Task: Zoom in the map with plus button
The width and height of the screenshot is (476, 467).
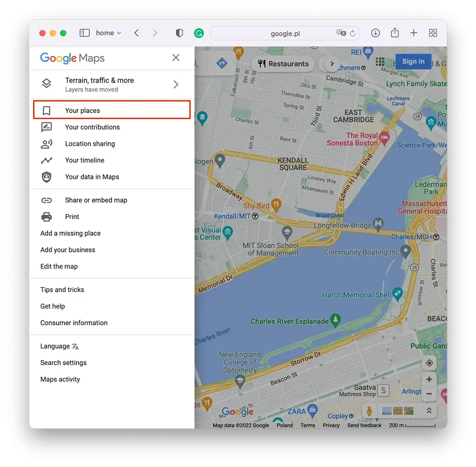Action: [429, 379]
